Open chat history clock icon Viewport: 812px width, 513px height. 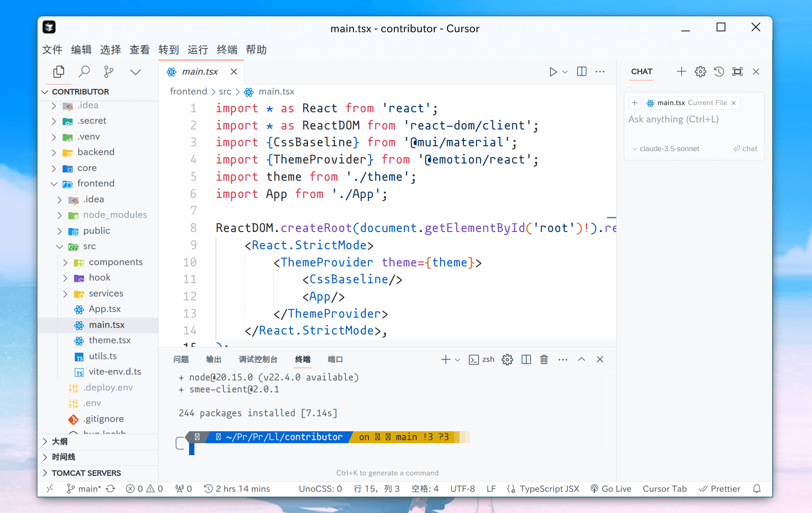tap(719, 72)
